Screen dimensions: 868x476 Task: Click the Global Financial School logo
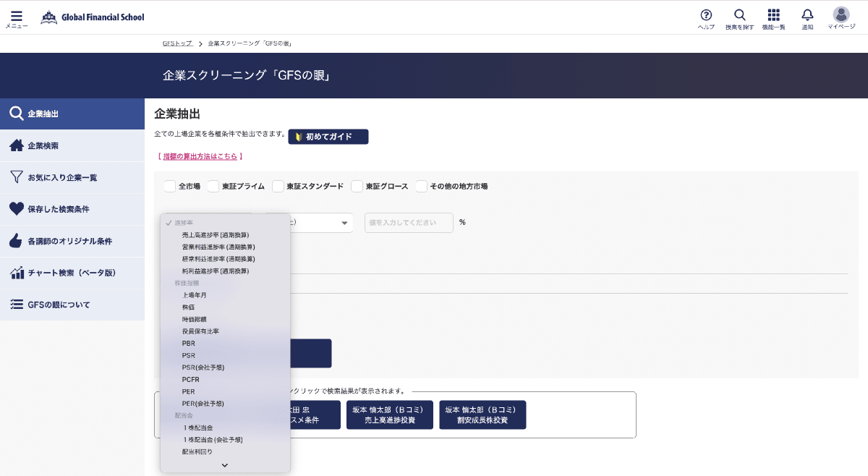click(93, 17)
